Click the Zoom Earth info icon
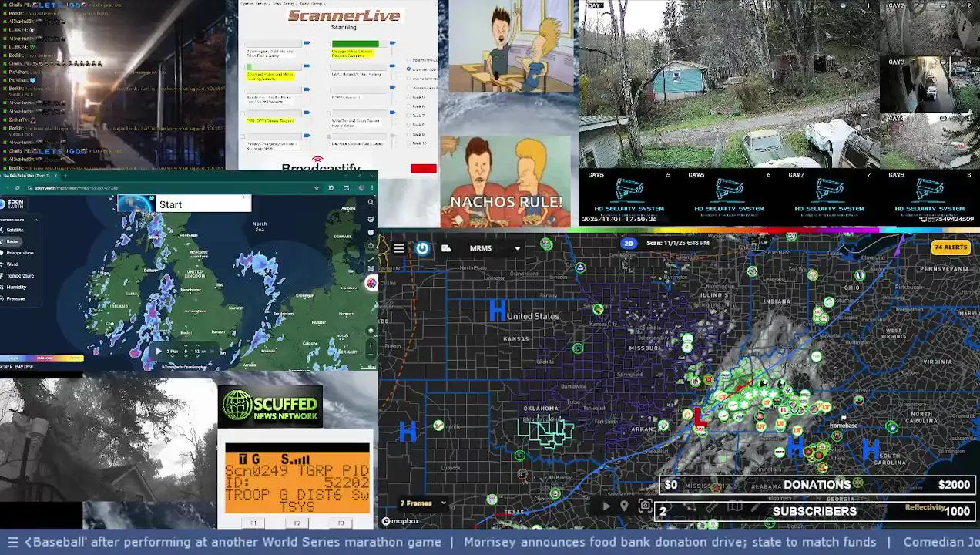The width and height of the screenshot is (980, 555). 371,233
